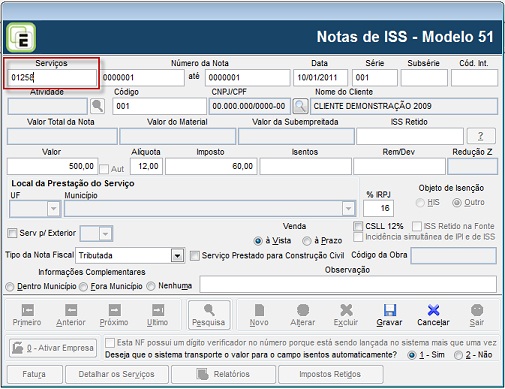Choose Nenhuma complementary information
This screenshot has height=389, width=505.
(151, 286)
